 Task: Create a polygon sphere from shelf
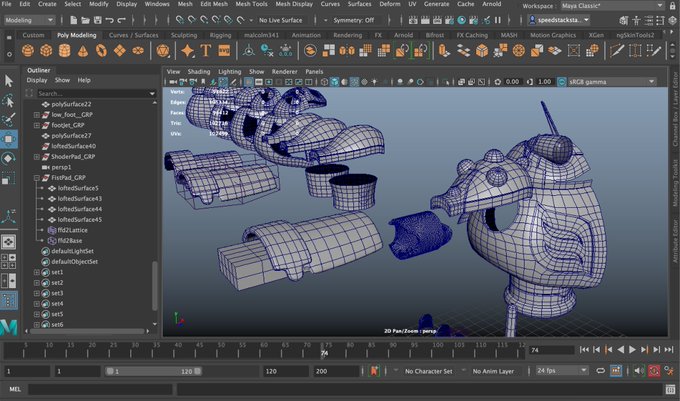pyautogui.click(x=28, y=51)
